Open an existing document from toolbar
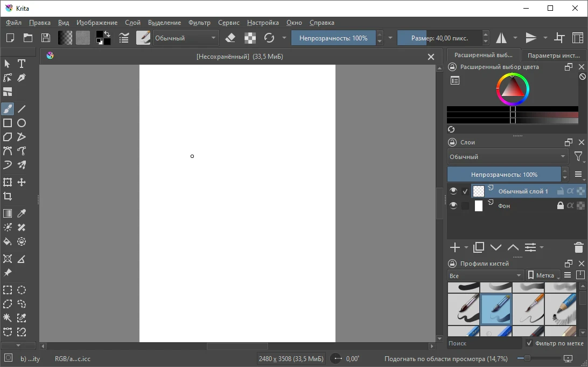Viewport: 588px width, 367px height. point(28,38)
